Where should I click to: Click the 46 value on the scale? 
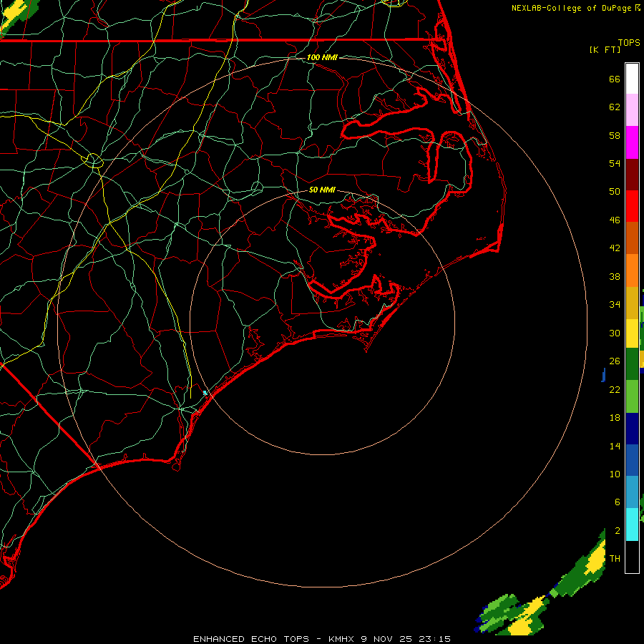(615, 220)
